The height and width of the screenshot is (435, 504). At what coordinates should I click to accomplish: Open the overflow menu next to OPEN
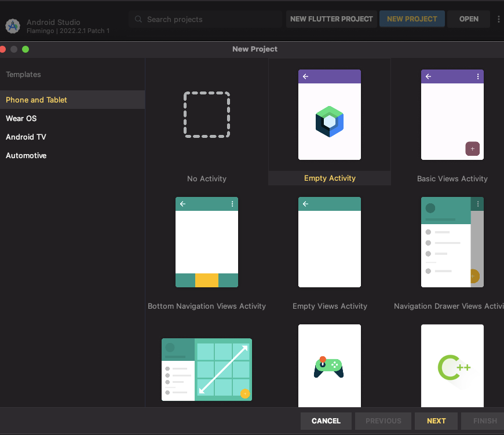tap(499, 19)
